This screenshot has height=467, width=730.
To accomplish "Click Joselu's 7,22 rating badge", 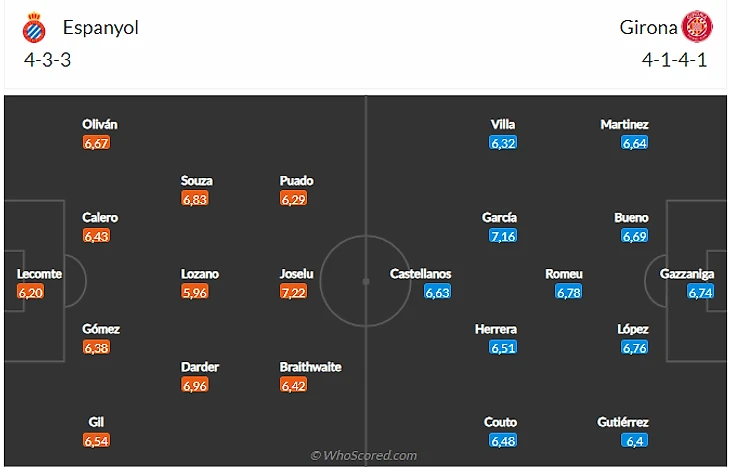I will (x=297, y=291).
